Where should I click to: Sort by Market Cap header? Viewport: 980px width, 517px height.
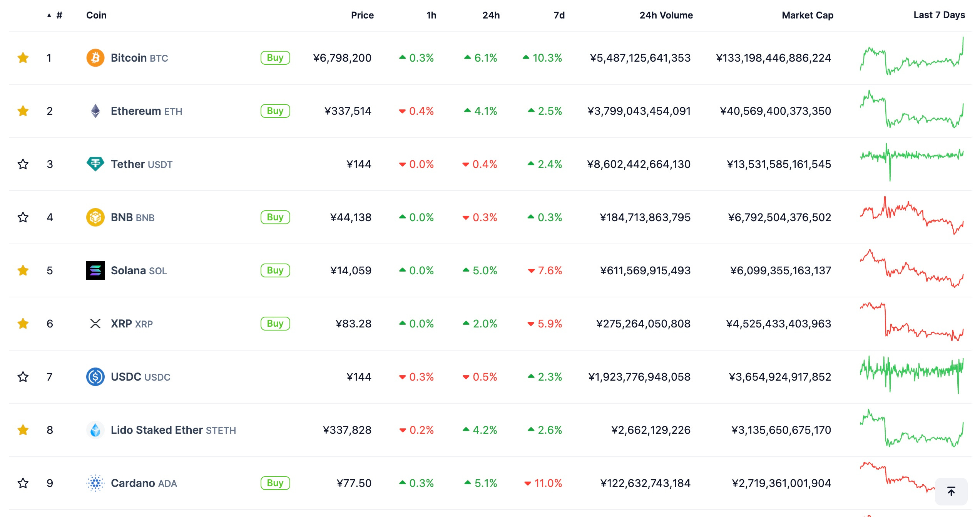pos(808,15)
